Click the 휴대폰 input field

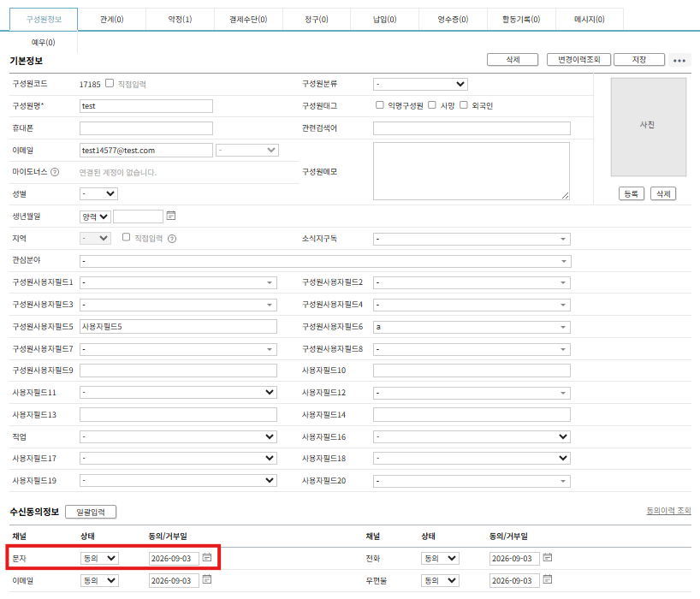[146, 128]
